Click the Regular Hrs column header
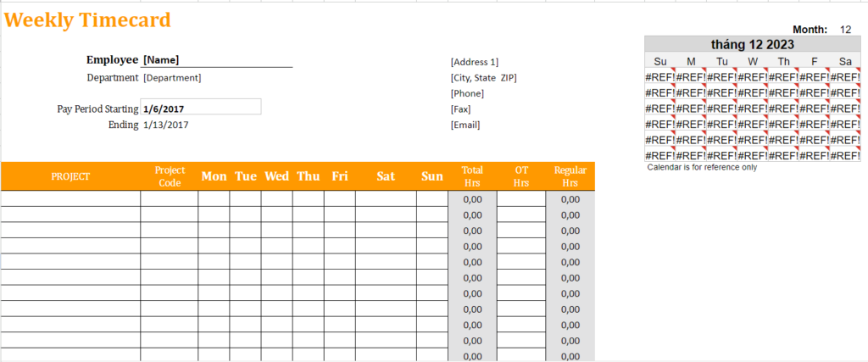Viewport: 868px width, 362px height. [570, 176]
